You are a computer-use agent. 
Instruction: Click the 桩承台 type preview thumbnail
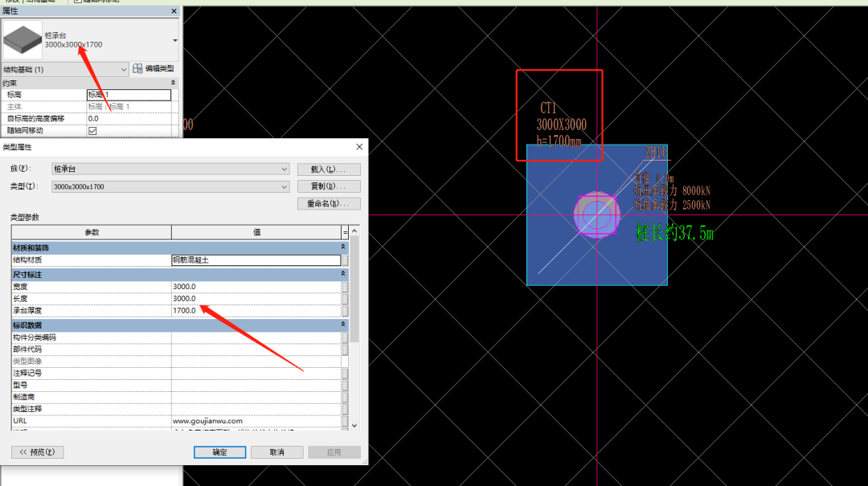pos(23,40)
